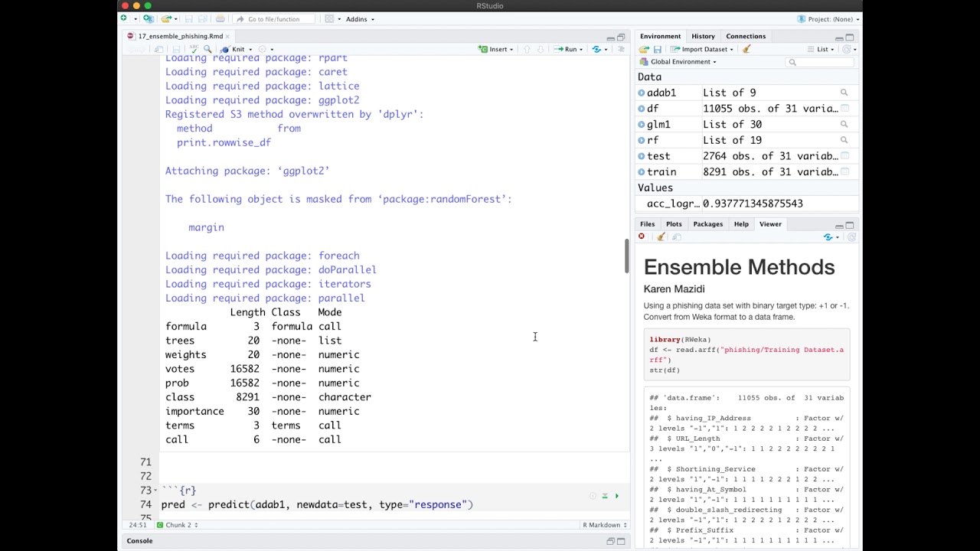
Task: Switch to the Packages tab
Action: pyautogui.click(x=707, y=224)
